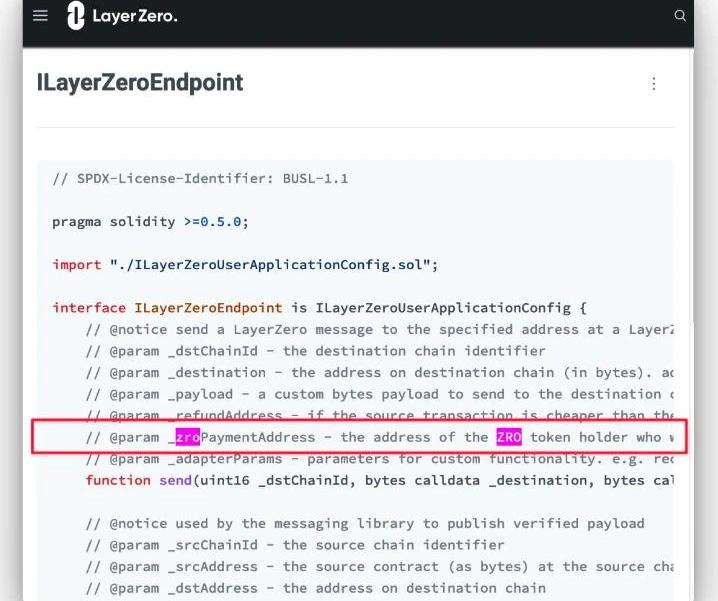The height and width of the screenshot is (601, 718).
Task: Click the LayerZero logo icon
Action: coord(76,16)
